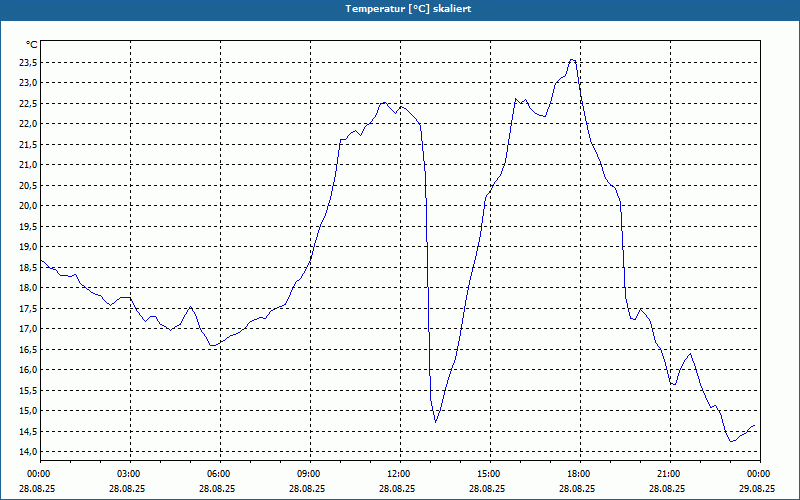Image resolution: width=800 pixels, height=500 pixels.
Task: Click the 20,5 y-axis label
Action: pos(29,185)
